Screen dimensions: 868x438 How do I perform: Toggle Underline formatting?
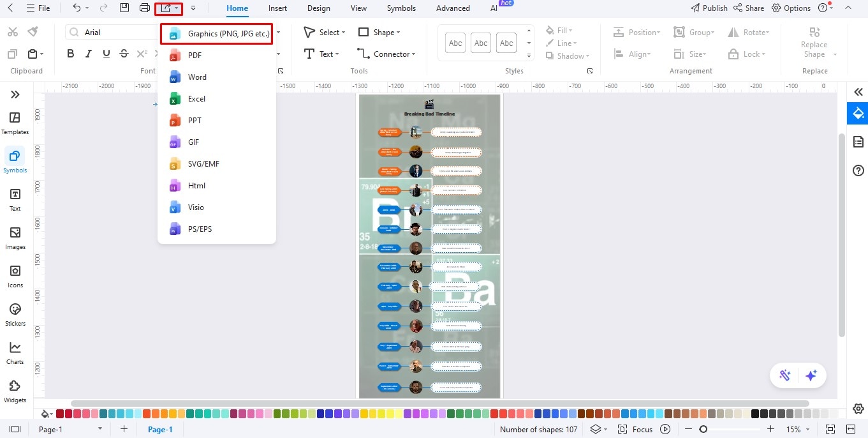pyautogui.click(x=107, y=54)
